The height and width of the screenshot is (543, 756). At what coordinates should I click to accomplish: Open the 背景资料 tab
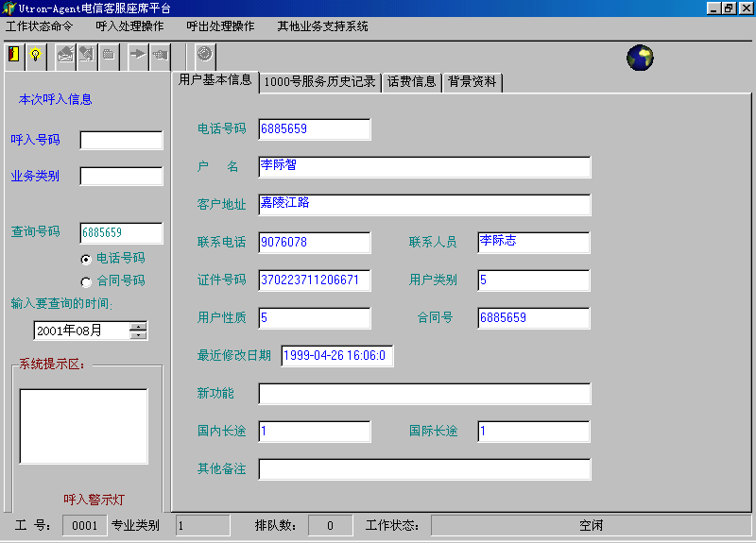tap(472, 82)
